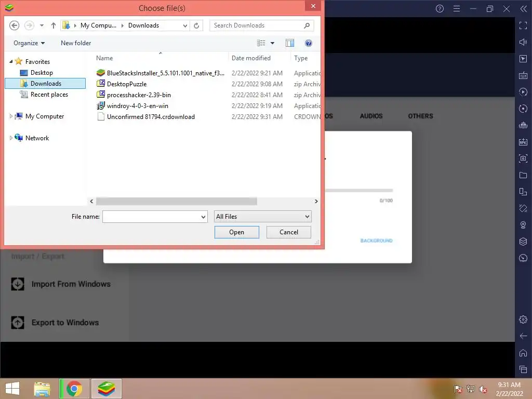The height and width of the screenshot is (399, 532).
Task: Click the Cancel button
Action: 289,232
